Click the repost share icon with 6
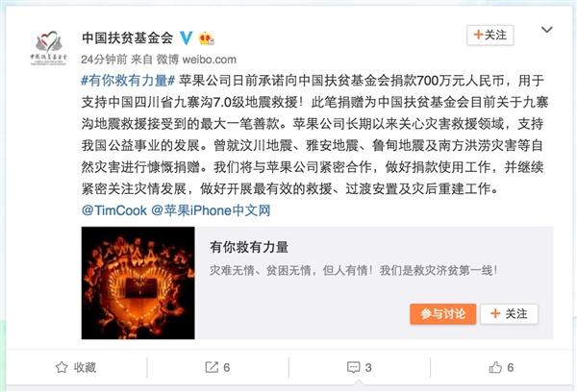Image resolution: width=577 pixels, height=392 pixels. point(212,367)
